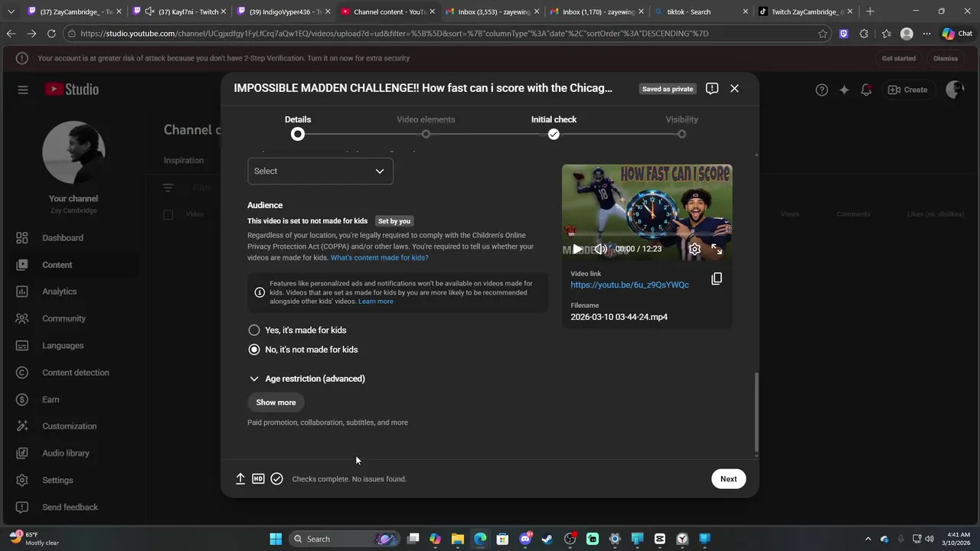Viewport: 980px width, 551px height.
Task: Click the checks complete checkmark icon
Action: pos(276,479)
